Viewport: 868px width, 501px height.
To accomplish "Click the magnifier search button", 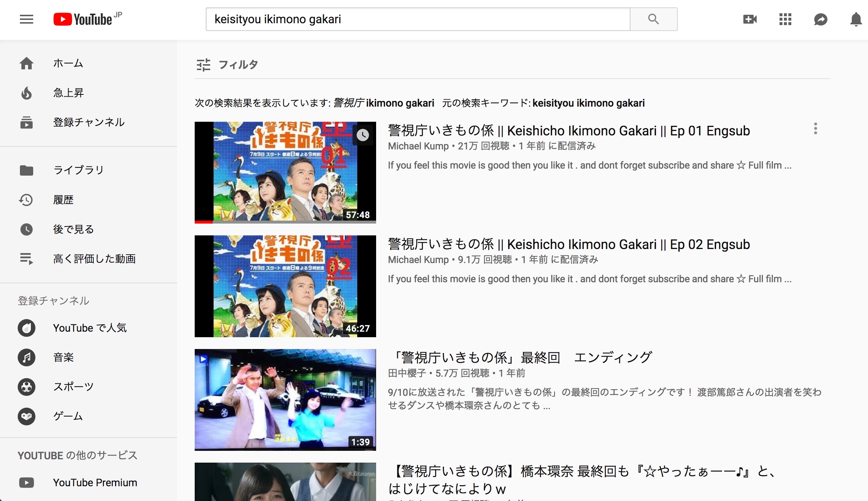I will pyautogui.click(x=653, y=19).
